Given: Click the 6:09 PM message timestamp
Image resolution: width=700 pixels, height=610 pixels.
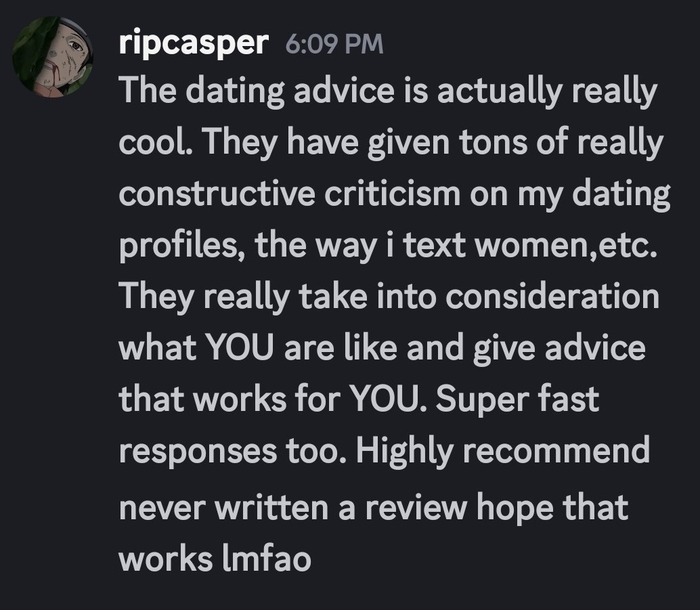Looking at the screenshot, I should click(334, 44).
